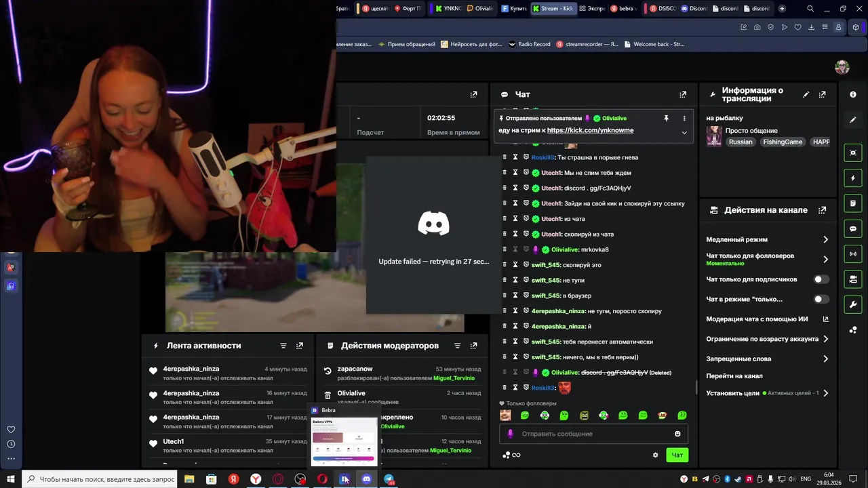Click zapacanow in moderator actions

[355, 369]
